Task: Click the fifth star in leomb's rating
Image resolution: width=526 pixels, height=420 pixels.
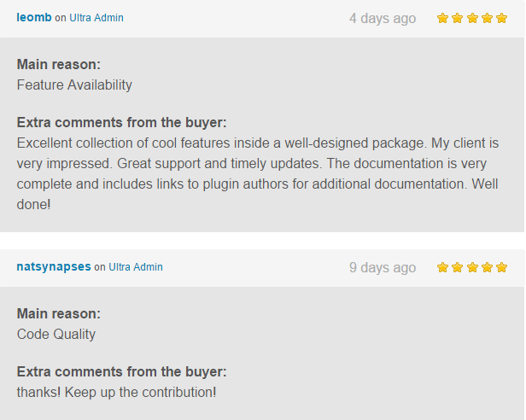Action: (x=501, y=18)
